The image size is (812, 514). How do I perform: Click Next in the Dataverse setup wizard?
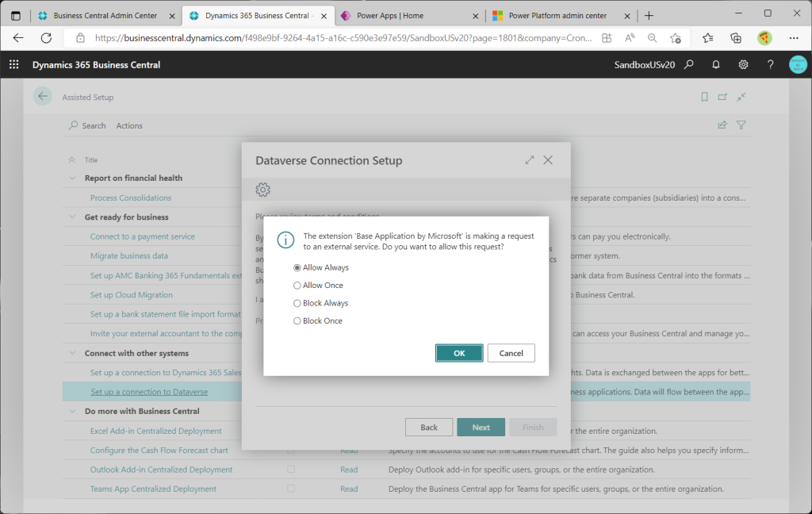tap(481, 427)
